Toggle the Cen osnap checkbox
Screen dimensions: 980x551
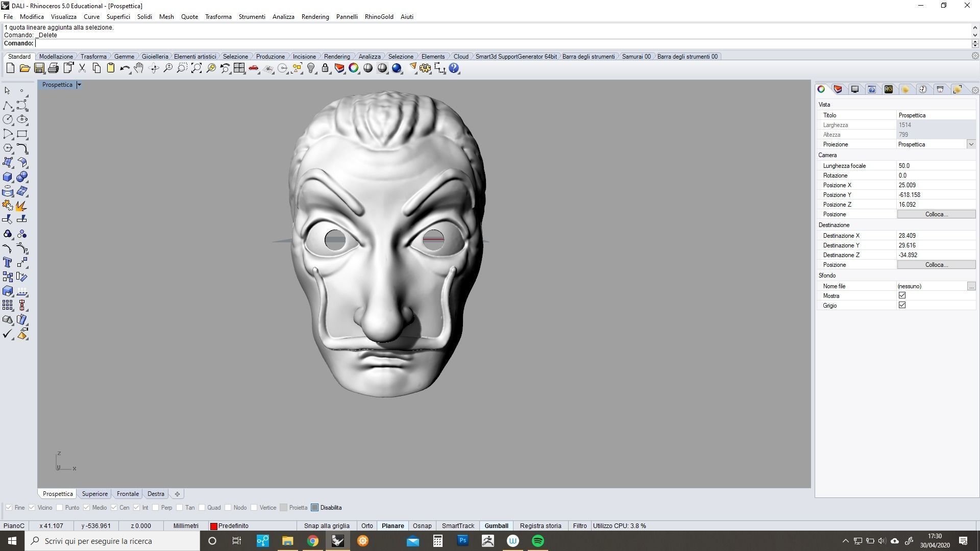[114, 508]
